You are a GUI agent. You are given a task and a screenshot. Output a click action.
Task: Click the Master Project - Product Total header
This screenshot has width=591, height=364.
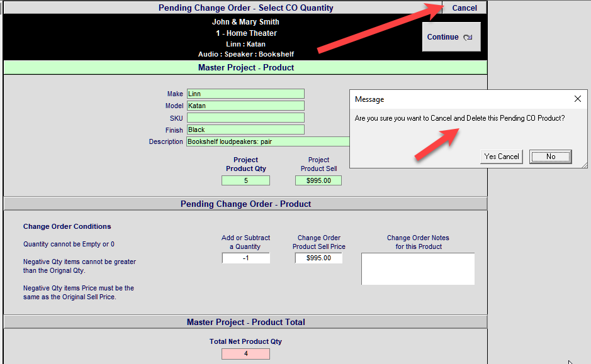[x=245, y=323]
